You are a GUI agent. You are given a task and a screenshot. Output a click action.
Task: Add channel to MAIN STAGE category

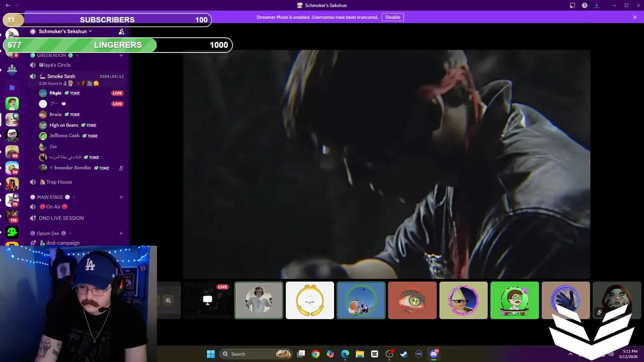pos(121,197)
